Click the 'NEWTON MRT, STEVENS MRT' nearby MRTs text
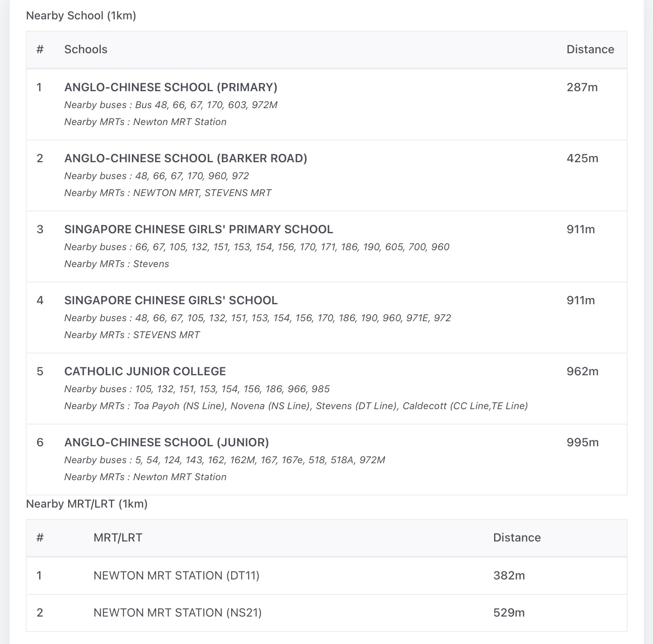 202,193
